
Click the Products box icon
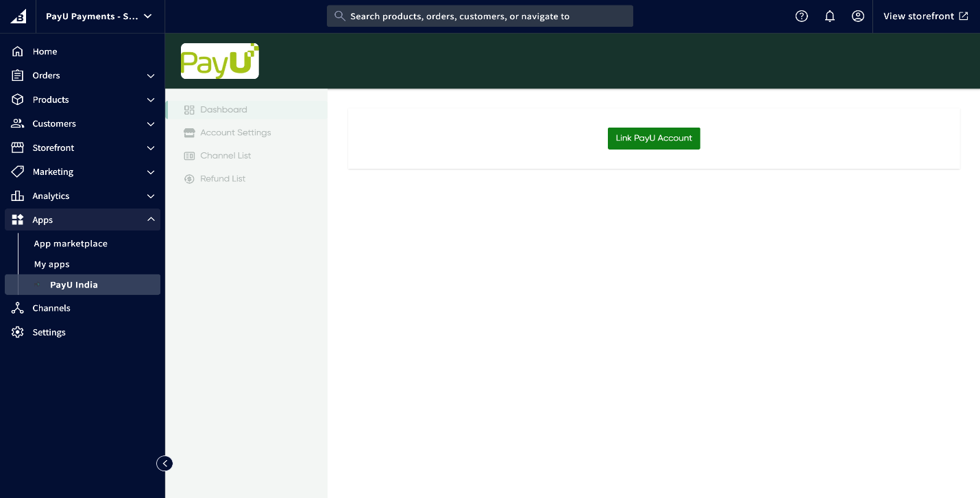[18, 99]
